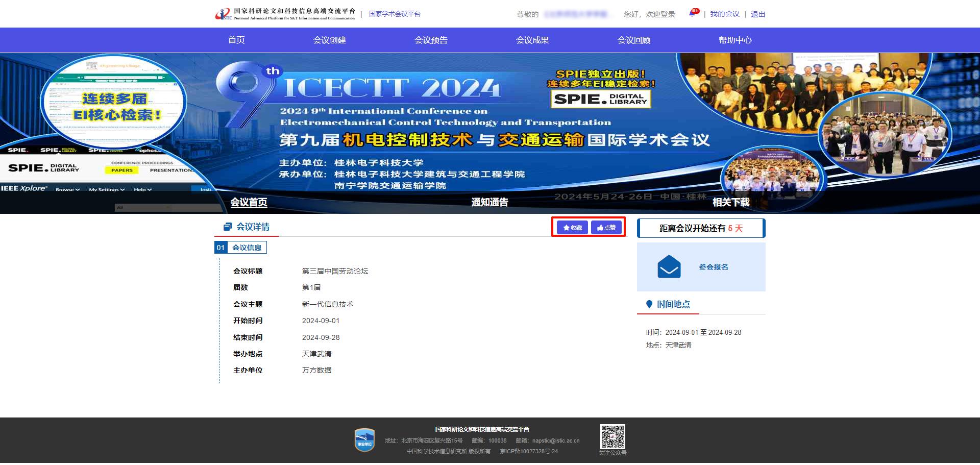Viewport: 980px width, 465px height.
Task: Open the 会议成果 menu item
Action: (532, 40)
